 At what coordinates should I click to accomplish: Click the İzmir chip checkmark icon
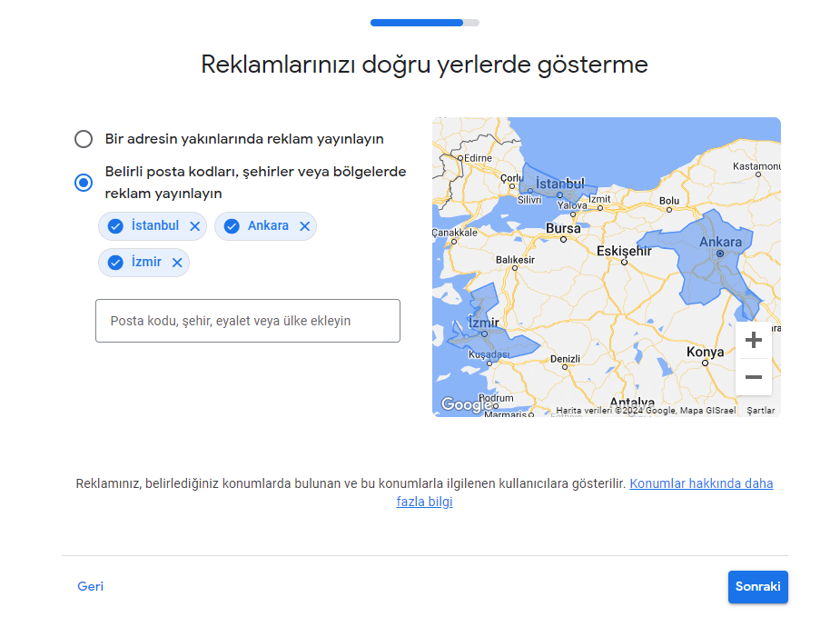click(115, 263)
